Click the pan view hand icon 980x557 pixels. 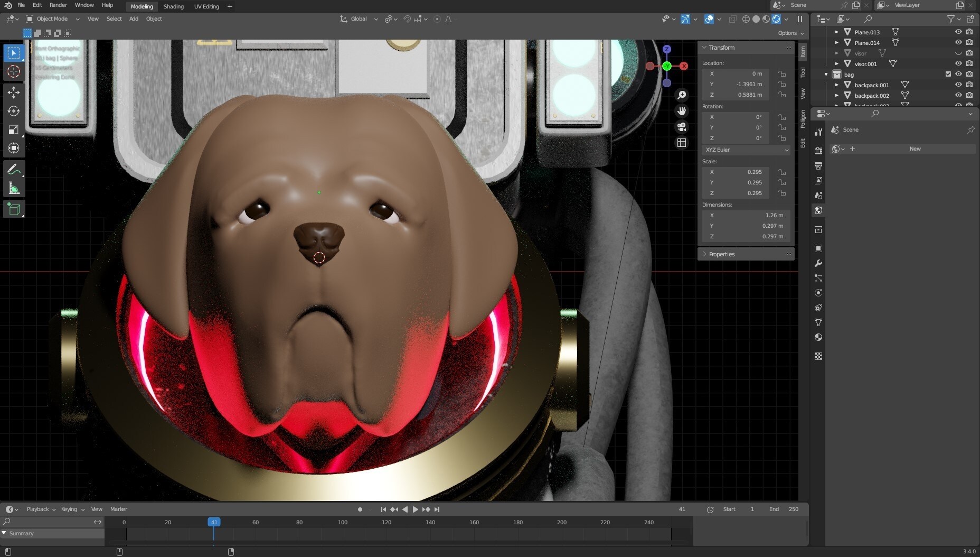tap(682, 111)
